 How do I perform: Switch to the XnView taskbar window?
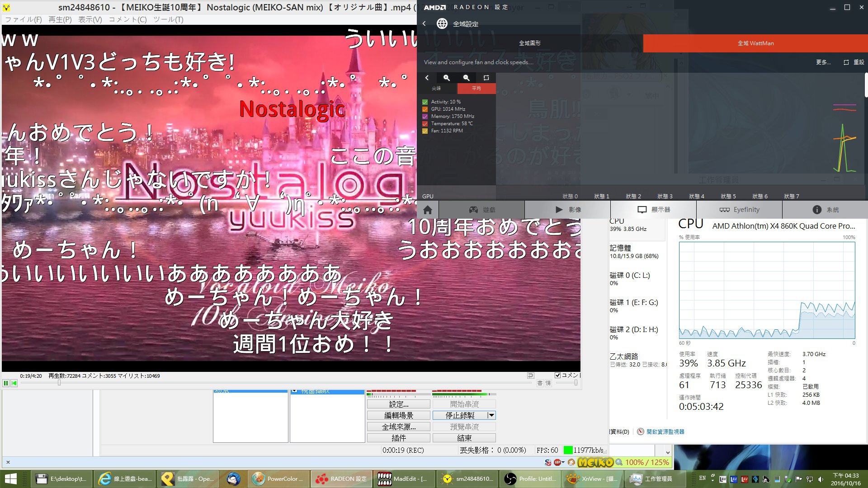pyautogui.click(x=593, y=479)
